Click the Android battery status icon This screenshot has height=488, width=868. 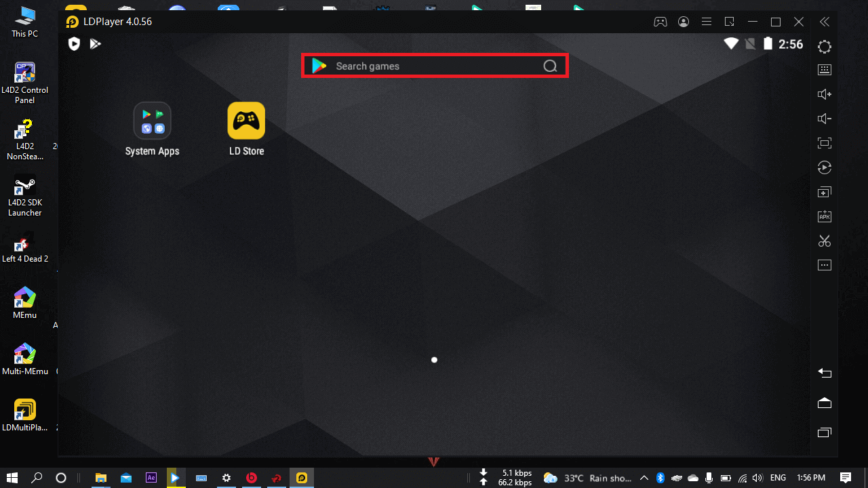point(768,44)
